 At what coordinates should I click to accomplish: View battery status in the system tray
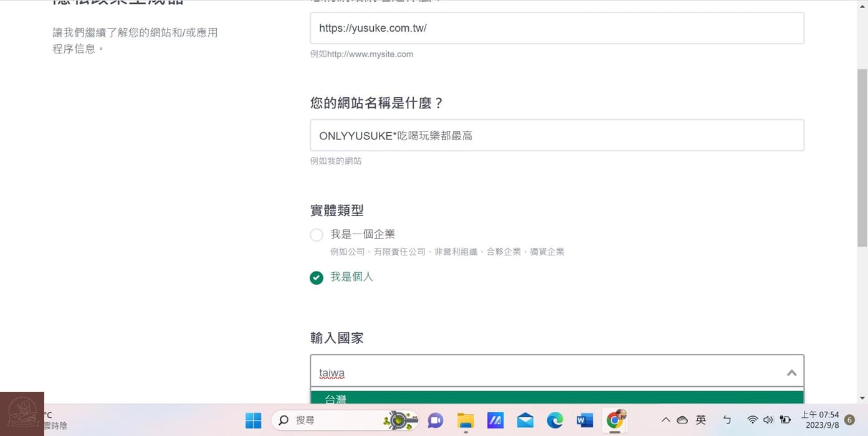(x=785, y=420)
